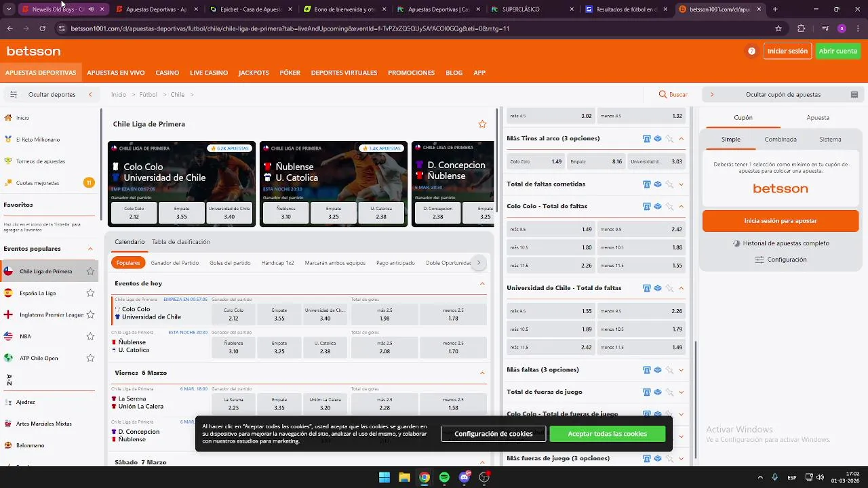This screenshot has height=488, width=868.
Task: Click stats icon for Más Tiros al arco
Action: tap(646, 138)
